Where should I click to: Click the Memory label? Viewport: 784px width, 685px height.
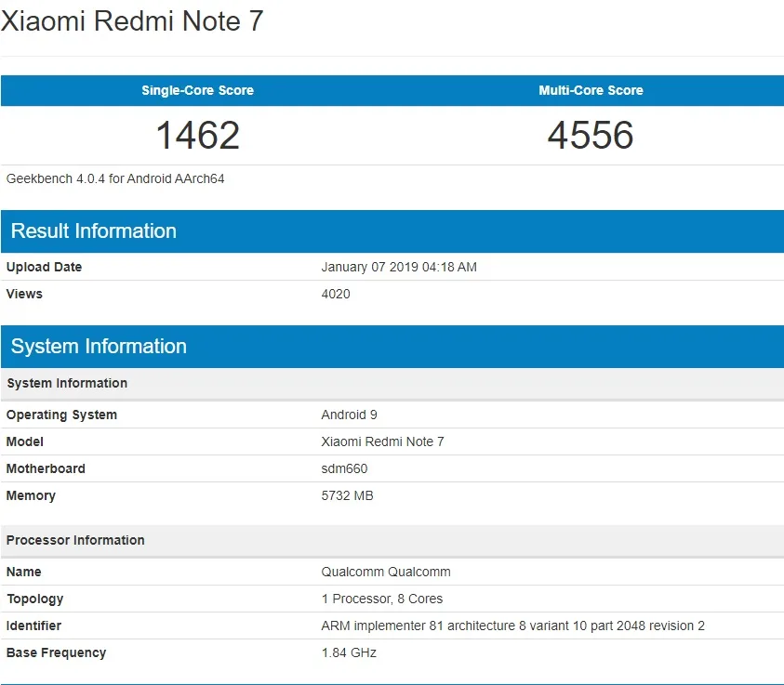(31, 495)
